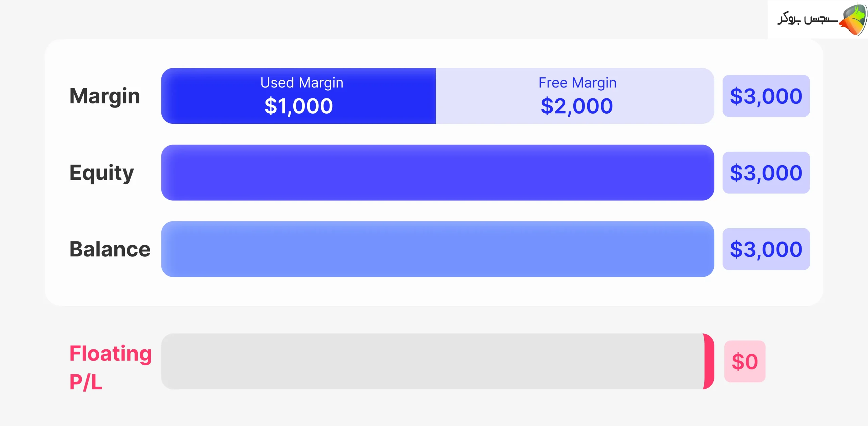Click the pink Floating P/L label
The image size is (868, 426).
tap(110, 367)
